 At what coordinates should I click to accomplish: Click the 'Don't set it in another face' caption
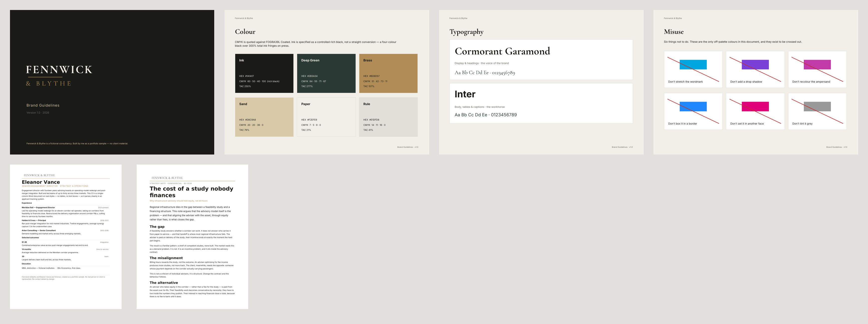tap(747, 124)
